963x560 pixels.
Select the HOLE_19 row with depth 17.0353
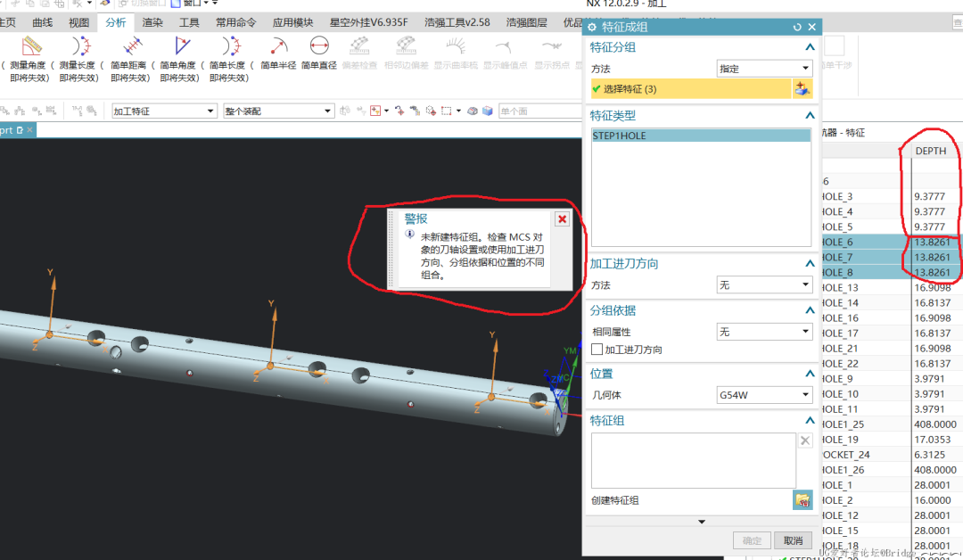892,440
